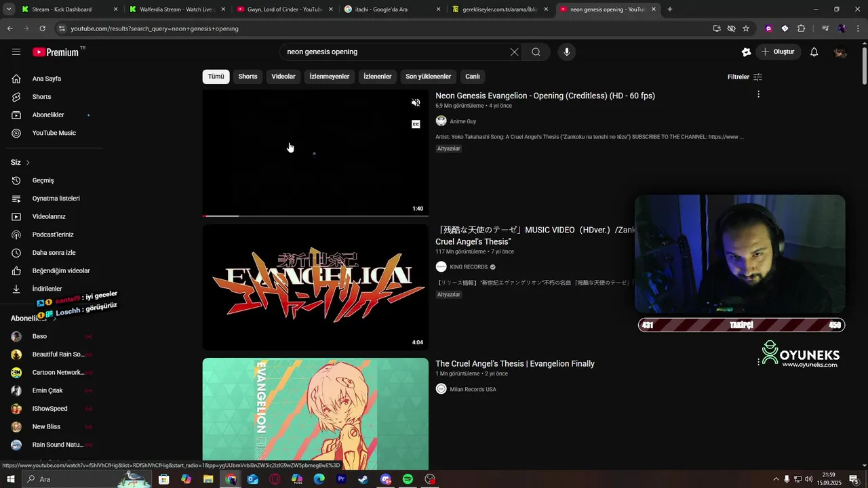Open the Chrome three-dot menu
This screenshot has height=488, width=868.
(x=858, y=28)
